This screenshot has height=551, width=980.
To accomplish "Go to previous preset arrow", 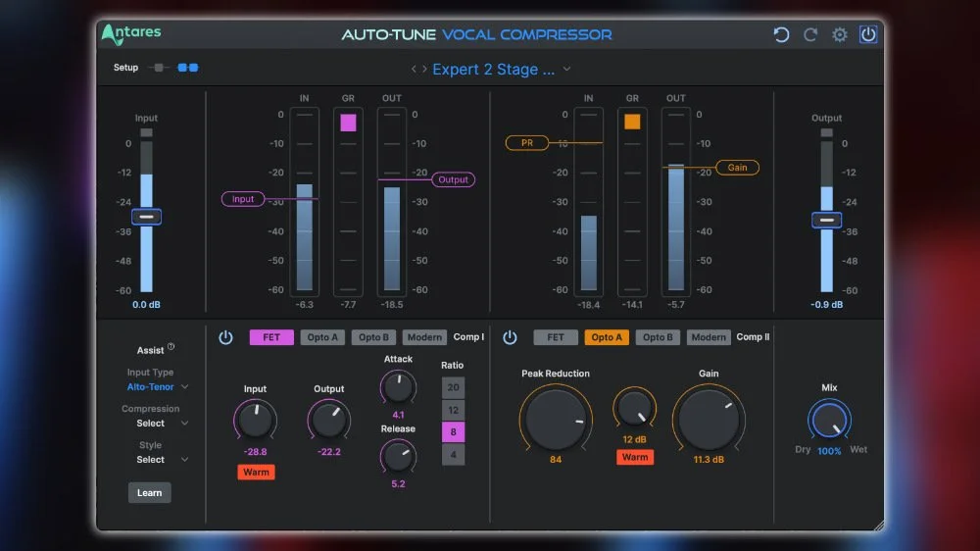I will click(x=414, y=69).
